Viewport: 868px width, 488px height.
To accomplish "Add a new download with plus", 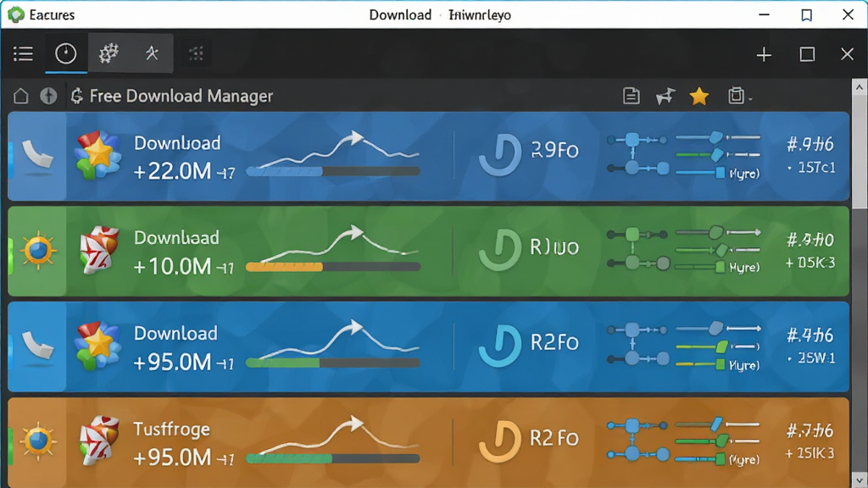I will [x=764, y=54].
